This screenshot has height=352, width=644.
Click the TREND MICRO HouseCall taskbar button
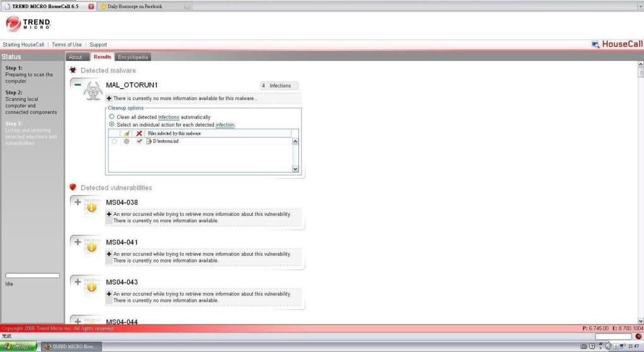point(72,346)
